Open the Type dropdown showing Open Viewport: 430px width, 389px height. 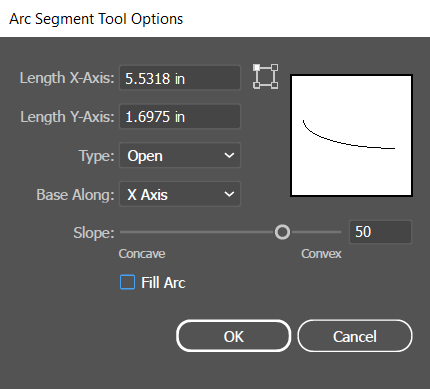coord(180,155)
